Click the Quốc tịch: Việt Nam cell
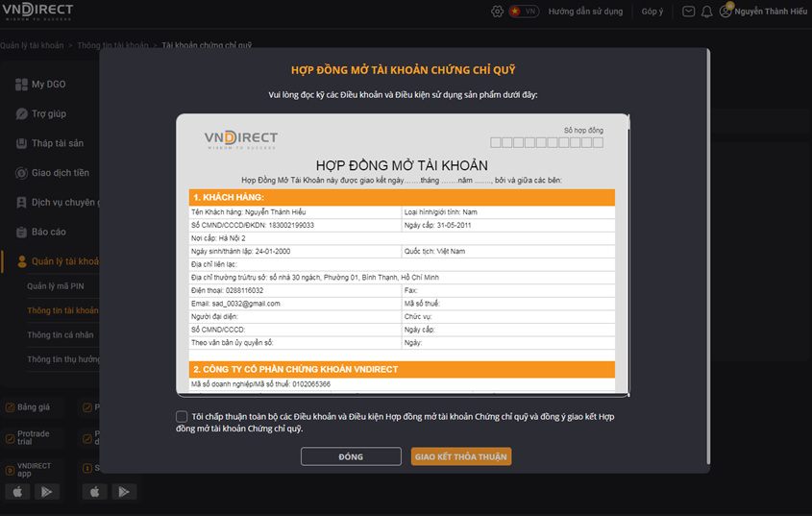The width and height of the screenshot is (812, 516). (508, 251)
